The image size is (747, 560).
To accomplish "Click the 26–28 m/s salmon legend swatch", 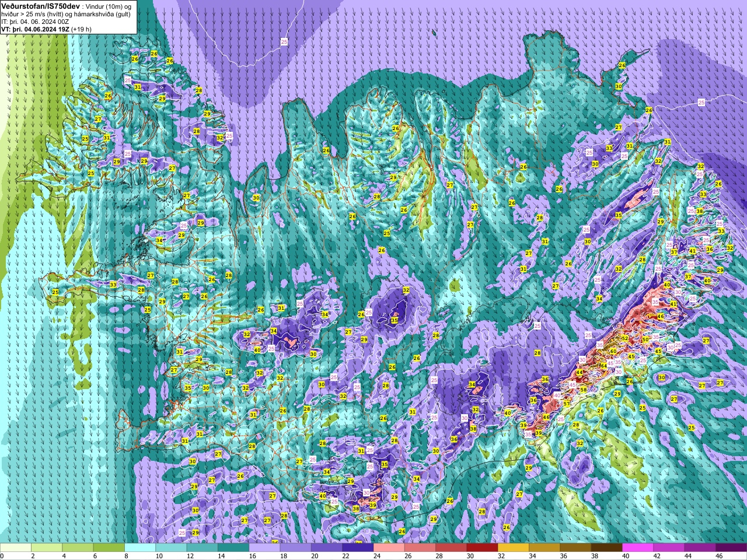I will [420, 548].
